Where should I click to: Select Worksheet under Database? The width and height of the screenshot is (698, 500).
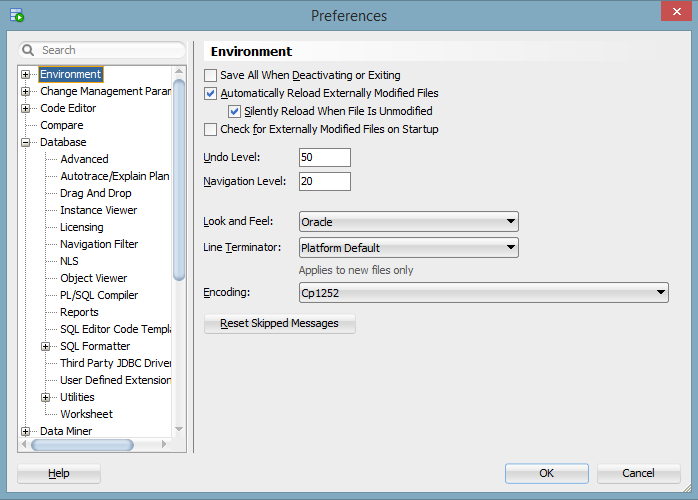coord(86,414)
